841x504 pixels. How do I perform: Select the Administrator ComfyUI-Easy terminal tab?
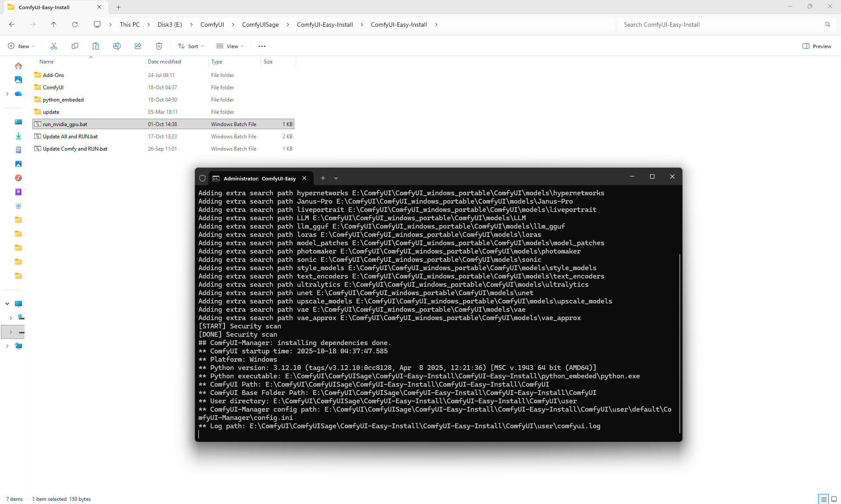coord(259,178)
